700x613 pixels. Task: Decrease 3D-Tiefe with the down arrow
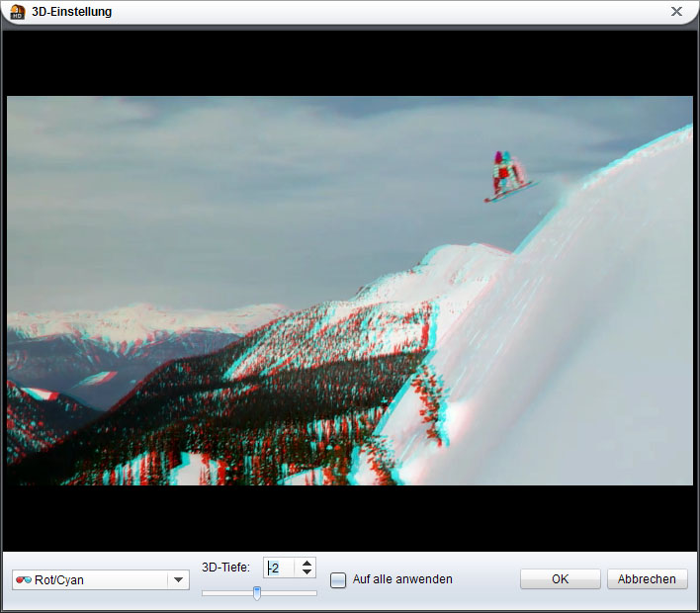306,573
